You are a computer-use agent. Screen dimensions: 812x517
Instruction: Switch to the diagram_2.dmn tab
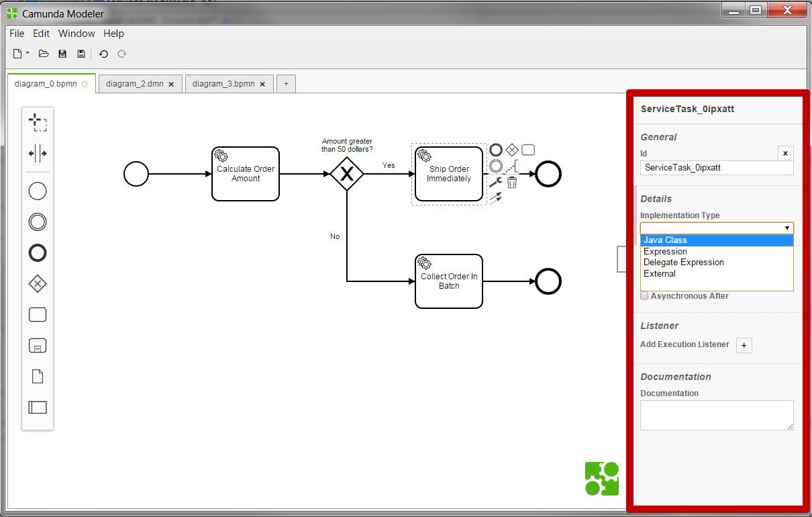pos(134,84)
